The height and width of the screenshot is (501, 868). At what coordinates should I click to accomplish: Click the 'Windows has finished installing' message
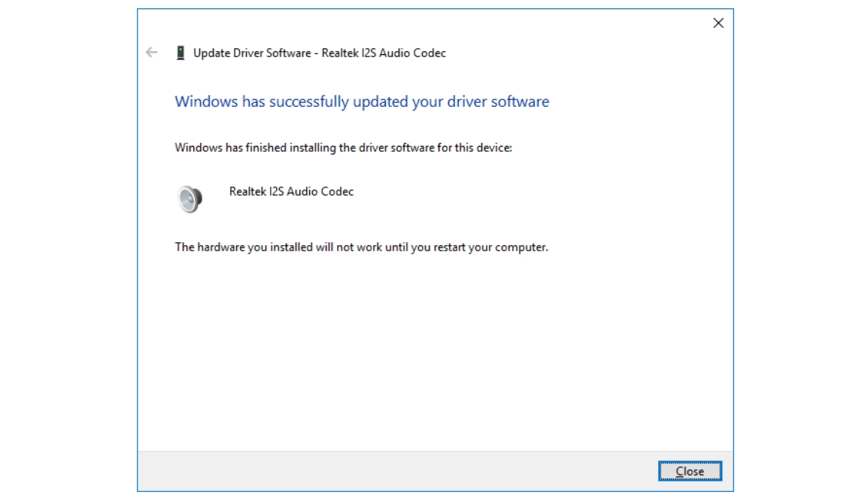click(343, 147)
